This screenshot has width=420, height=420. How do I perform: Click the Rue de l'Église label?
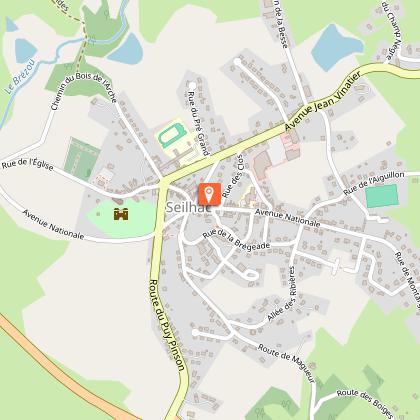pyautogui.click(x=27, y=165)
